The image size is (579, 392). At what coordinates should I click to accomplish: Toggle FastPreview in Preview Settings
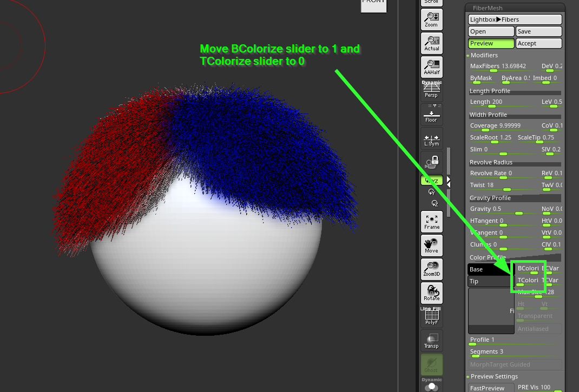click(x=491, y=388)
